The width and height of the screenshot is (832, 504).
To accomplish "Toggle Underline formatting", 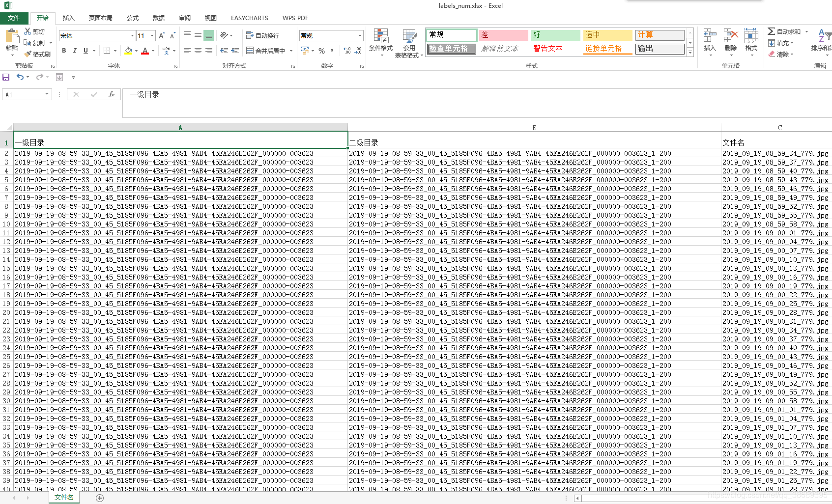I will coord(86,51).
